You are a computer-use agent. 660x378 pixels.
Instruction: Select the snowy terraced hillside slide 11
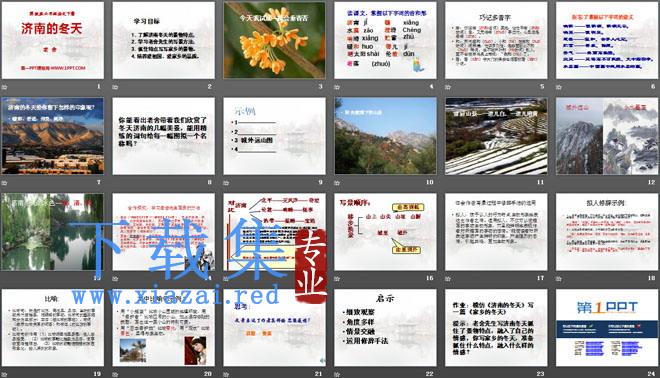coord(496,136)
